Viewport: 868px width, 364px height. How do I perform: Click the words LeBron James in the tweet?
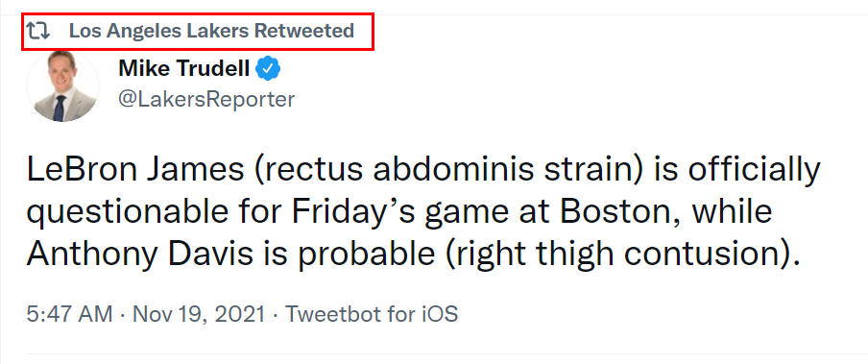coord(135,171)
